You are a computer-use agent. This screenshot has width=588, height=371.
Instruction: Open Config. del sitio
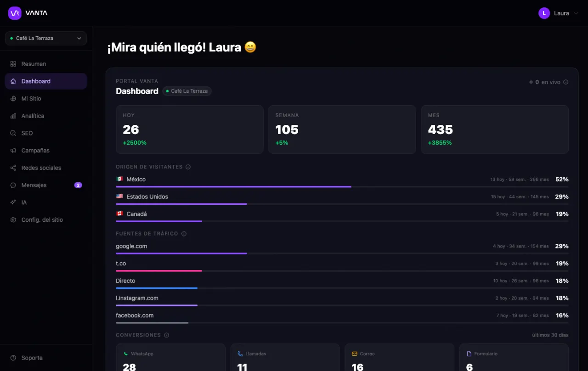pos(46,220)
